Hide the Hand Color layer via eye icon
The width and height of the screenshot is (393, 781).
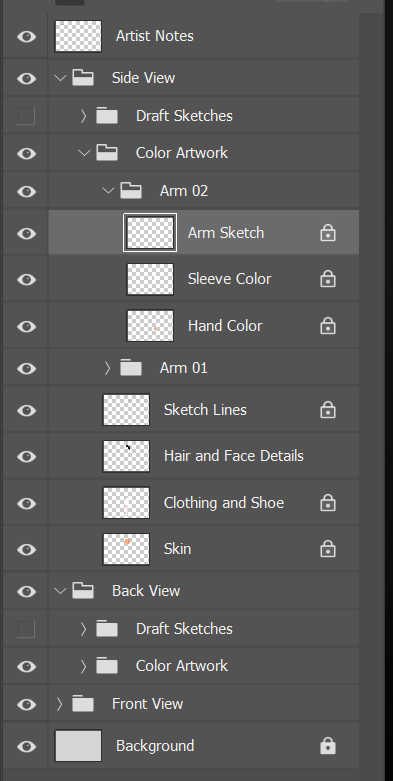pyautogui.click(x=26, y=326)
